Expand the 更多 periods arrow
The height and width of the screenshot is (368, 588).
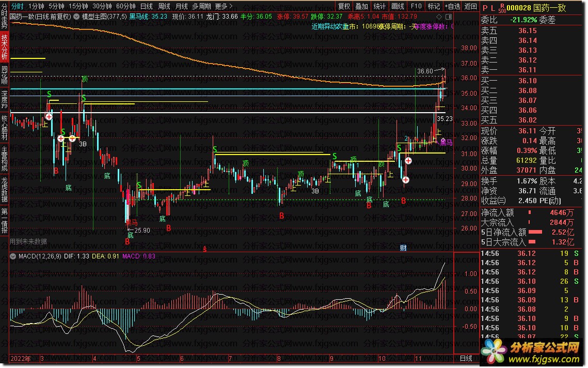point(224,6)
